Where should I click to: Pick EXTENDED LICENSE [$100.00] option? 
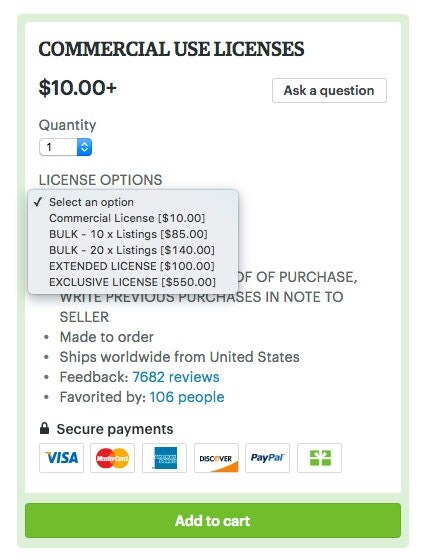(x=132, y=266)
